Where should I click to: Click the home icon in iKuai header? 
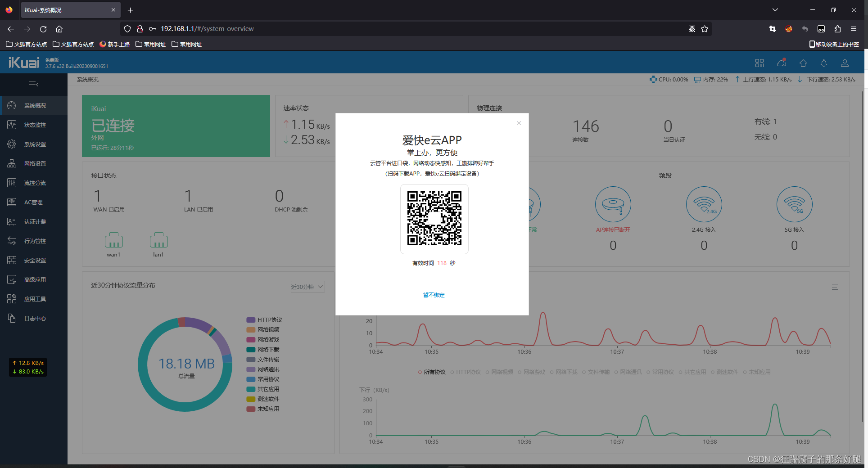803,63
